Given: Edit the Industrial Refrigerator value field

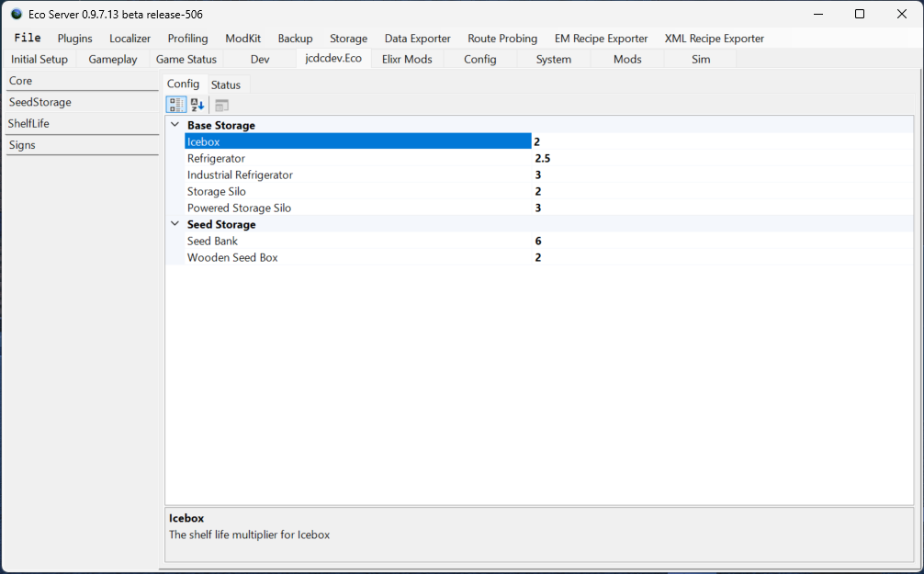Looking at the screenshot, I should click(x=723, y=174).
